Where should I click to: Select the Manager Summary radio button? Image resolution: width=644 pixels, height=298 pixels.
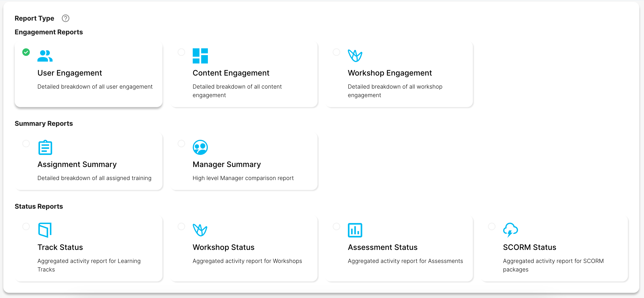tap(181, 144)
